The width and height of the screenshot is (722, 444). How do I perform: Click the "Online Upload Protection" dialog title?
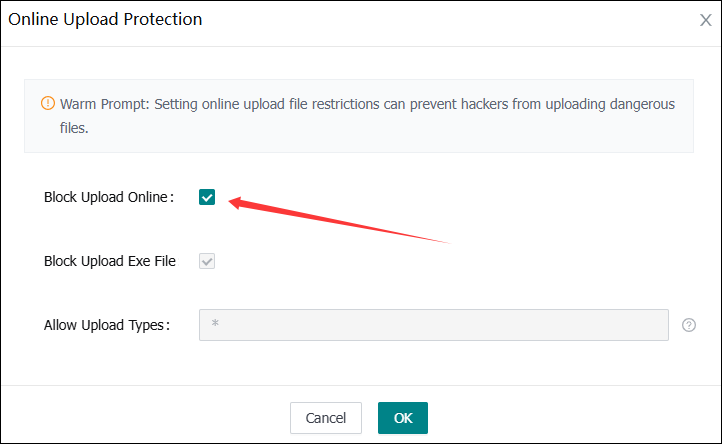click(105, 19)
